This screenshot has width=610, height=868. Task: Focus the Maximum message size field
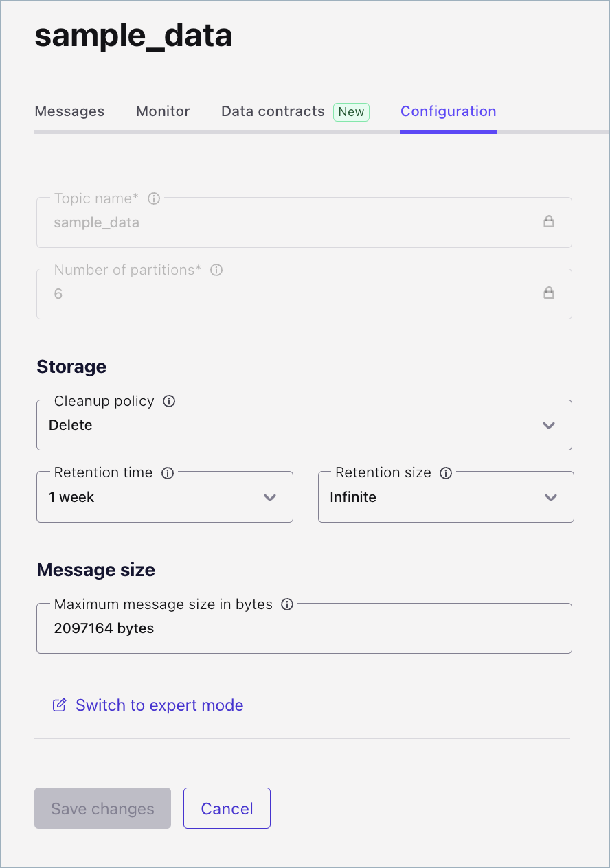click(304, 628)
